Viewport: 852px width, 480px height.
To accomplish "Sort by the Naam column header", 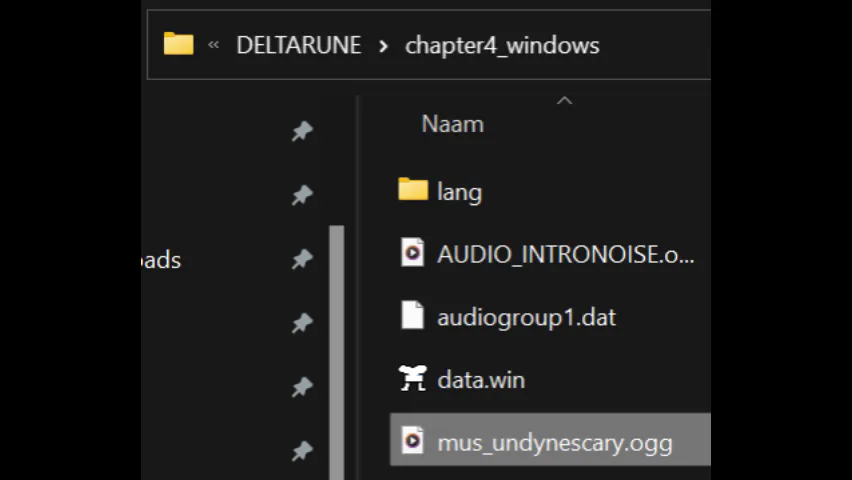I will tap(453, 124).
